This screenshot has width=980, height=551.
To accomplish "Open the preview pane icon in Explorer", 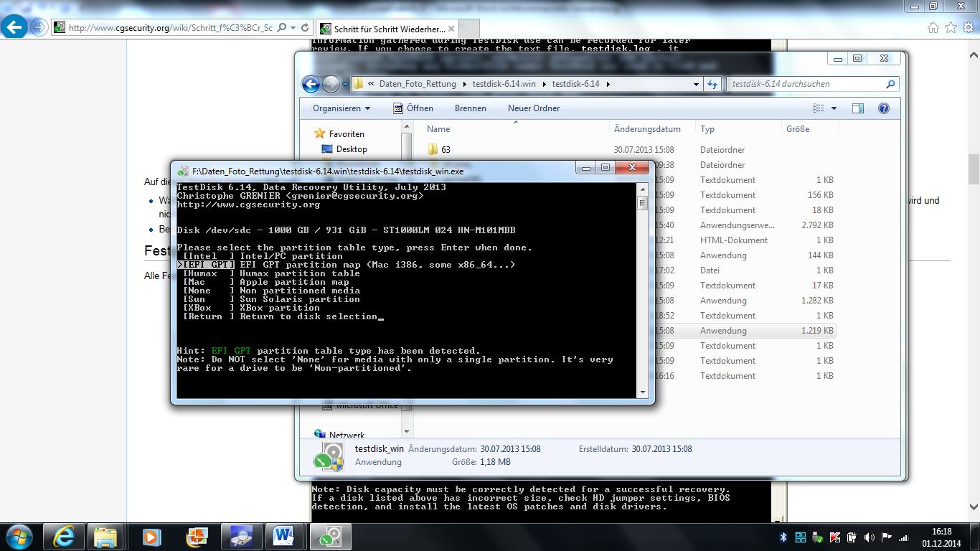I will [x=858, y=108].
